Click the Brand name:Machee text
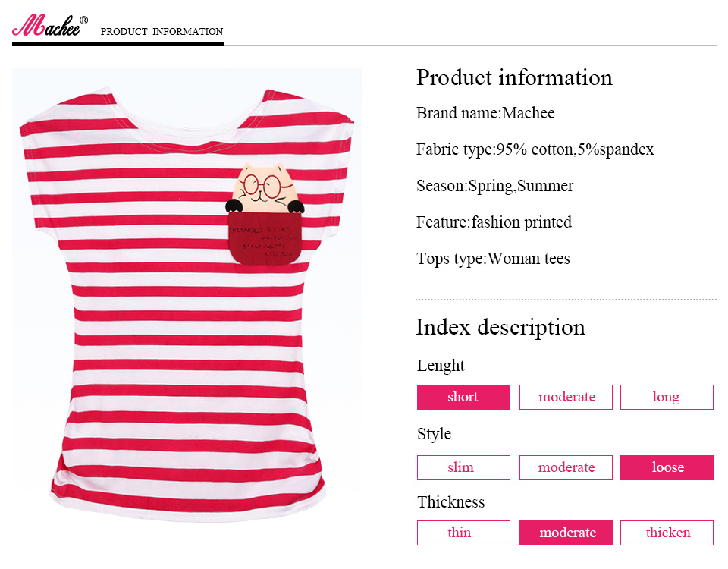 (485, 113)
